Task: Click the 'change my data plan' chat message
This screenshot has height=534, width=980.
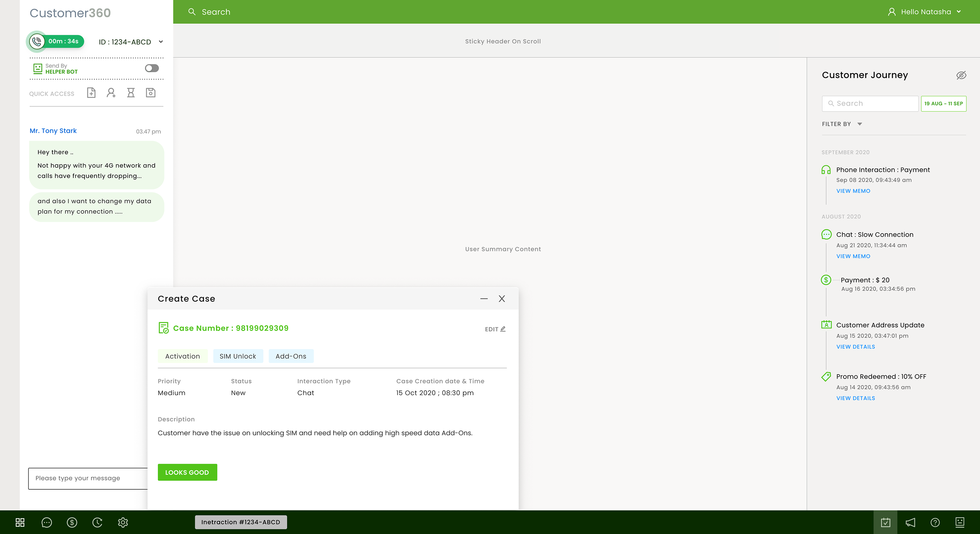Action: point(97,207)
